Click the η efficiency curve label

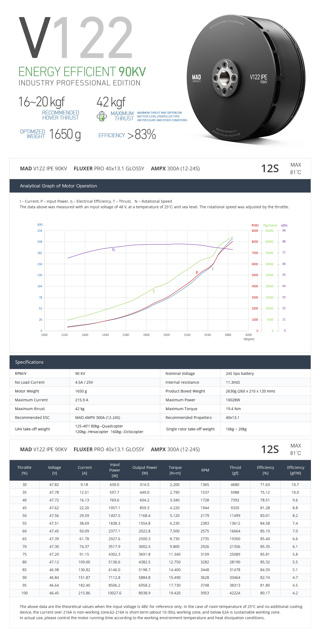pyautogui.click(x=113, y=250)
